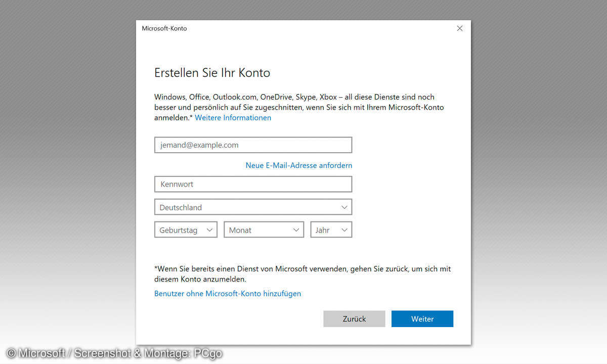The width and height of the screenshot is (607, 364).
Task: Expand the Jahr year dropdown
Action: [x=331, y=230]
